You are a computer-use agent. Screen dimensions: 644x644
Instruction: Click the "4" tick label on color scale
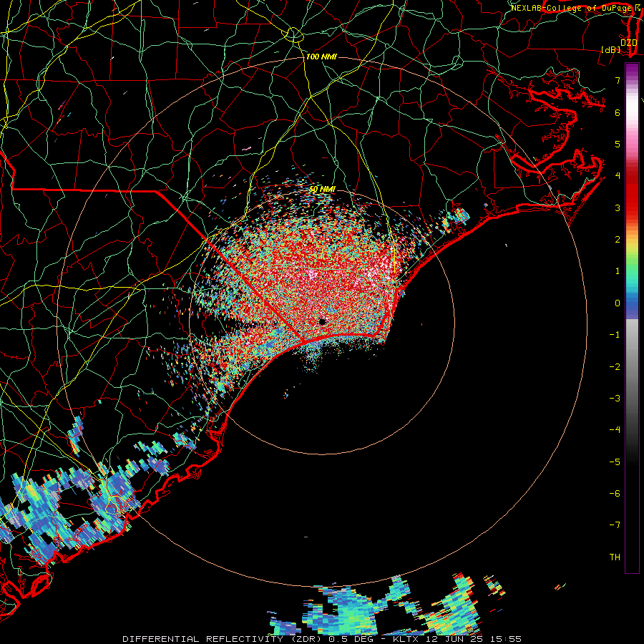tap(618, 176)
